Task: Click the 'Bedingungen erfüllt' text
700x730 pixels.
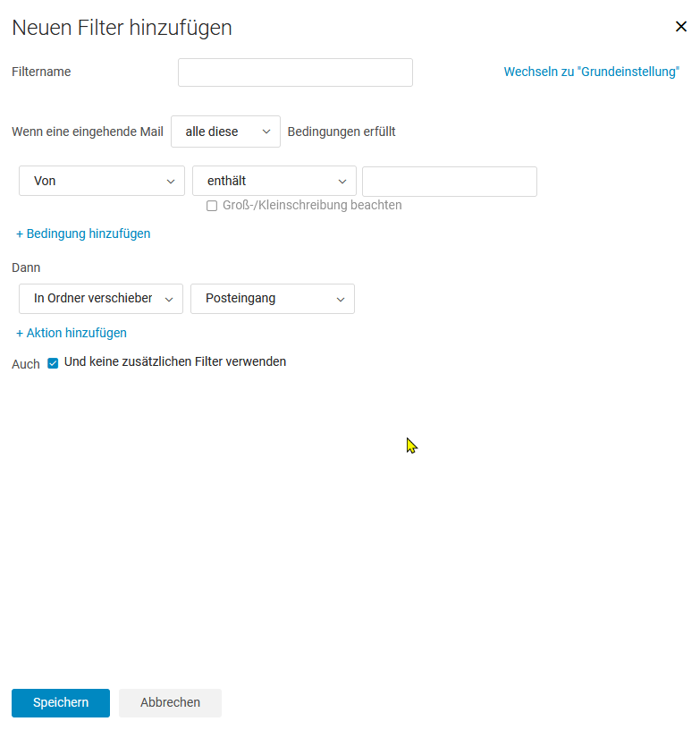Action: (342, 132)
